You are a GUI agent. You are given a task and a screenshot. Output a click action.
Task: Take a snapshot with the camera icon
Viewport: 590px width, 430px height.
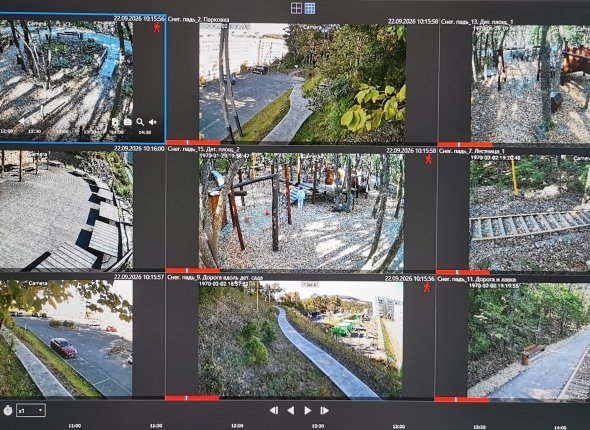pos(128,122)
